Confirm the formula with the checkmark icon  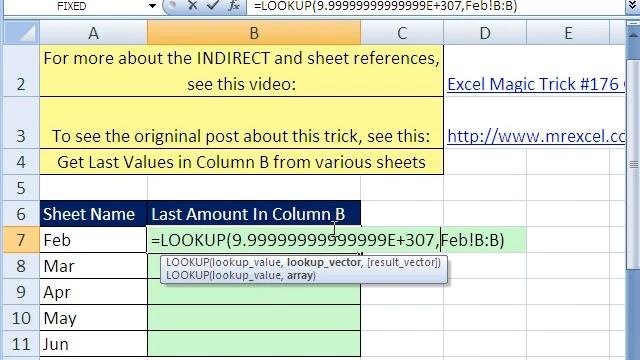[x=212, y=5]
